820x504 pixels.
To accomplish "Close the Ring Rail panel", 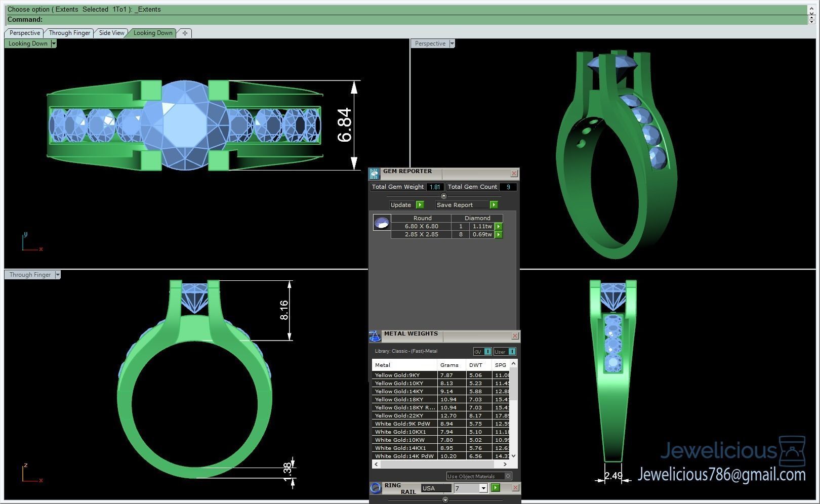I will point(515,488).
